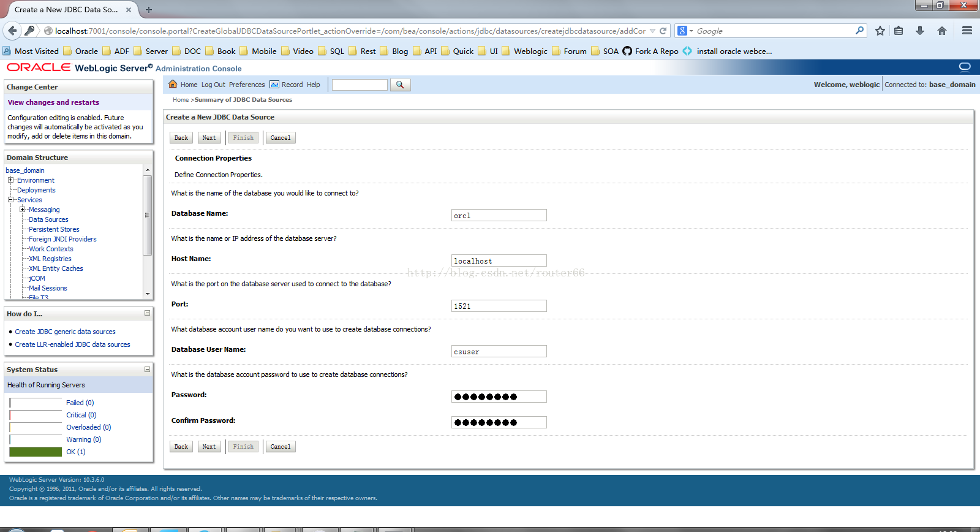This screenshot has width=980, height=532.
Task: Reload the page with refresh icon
Action: pos(663,31)
